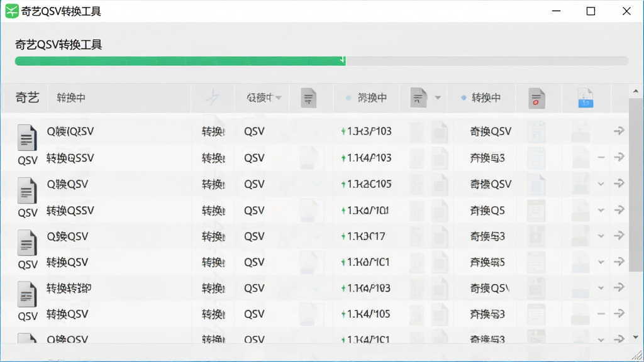Click the dash button in 1.K4/105 row
The height and width of the screenshot is (362, 644).
tap(601, 314)
